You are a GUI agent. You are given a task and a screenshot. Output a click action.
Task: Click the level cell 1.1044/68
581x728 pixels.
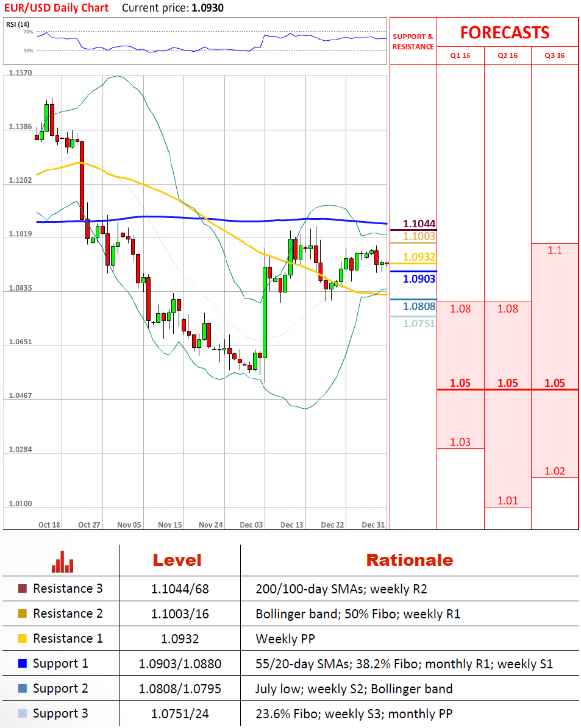click(x=180, y=589)
